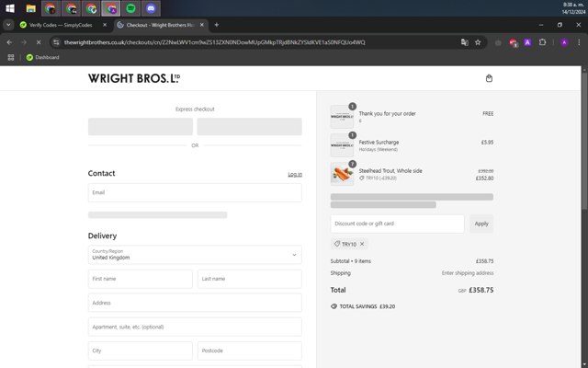
Task: Click the Log in link
Action: (x=295, y=174)
